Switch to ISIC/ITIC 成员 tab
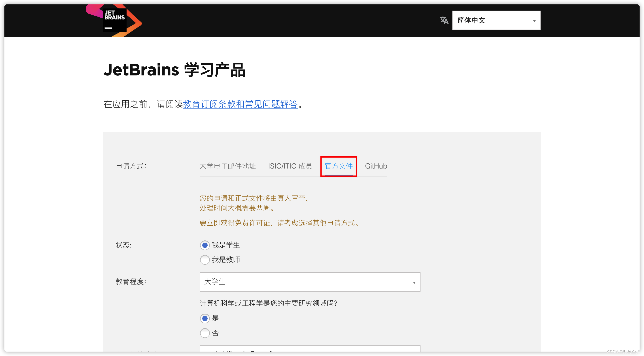 290,166
